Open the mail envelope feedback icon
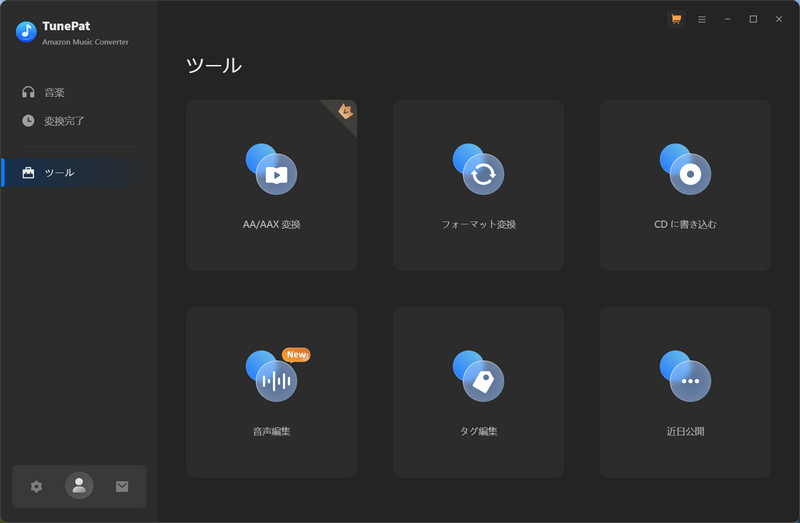 pos(122,486)
